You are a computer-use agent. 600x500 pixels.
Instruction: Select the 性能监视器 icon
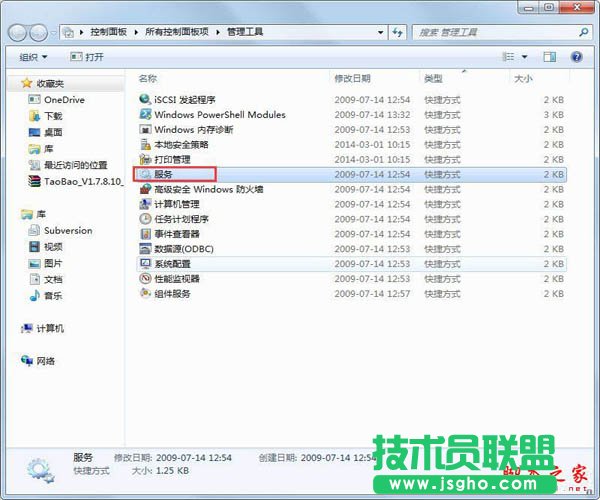pos(145,279)
